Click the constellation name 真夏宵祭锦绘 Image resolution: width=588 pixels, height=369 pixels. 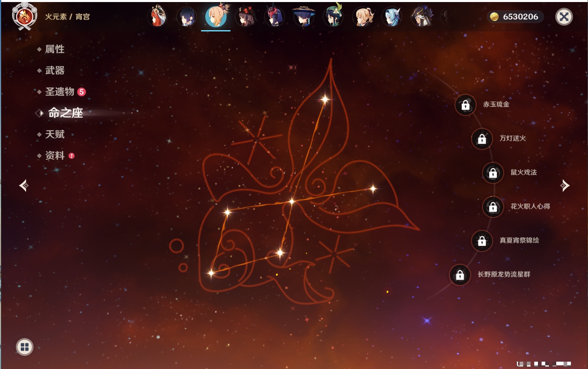tap(519, 240)
